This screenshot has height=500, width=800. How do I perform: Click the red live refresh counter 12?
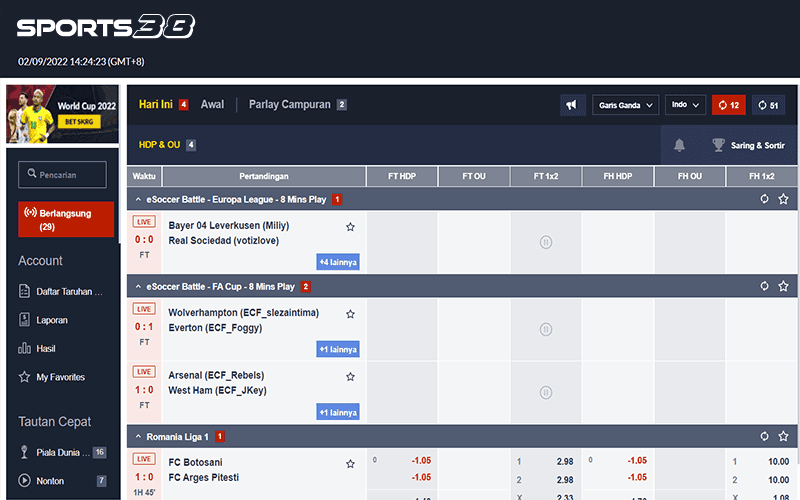(x=729, y=105)
